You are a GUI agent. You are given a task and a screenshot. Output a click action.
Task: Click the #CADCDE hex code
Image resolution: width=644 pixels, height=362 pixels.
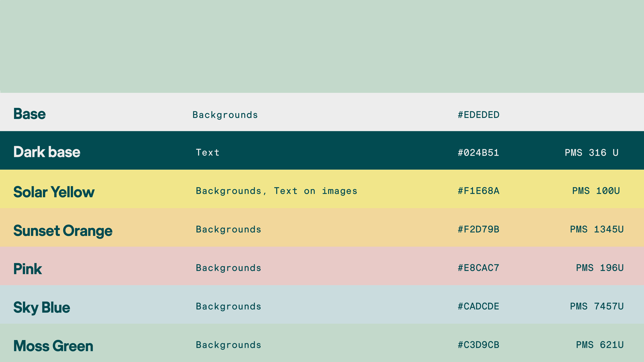pyautogui.click(x=478, y=306)
